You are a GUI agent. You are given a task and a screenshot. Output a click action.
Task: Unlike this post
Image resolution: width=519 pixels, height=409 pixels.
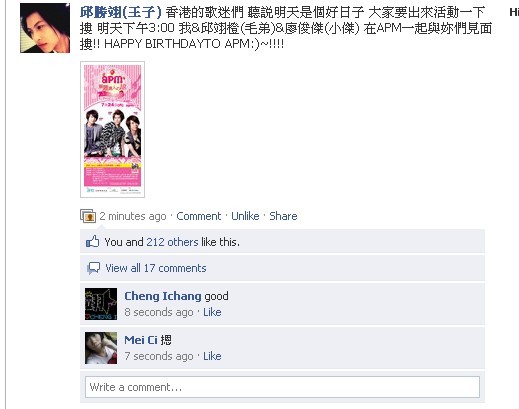click(x=245, y=216)
